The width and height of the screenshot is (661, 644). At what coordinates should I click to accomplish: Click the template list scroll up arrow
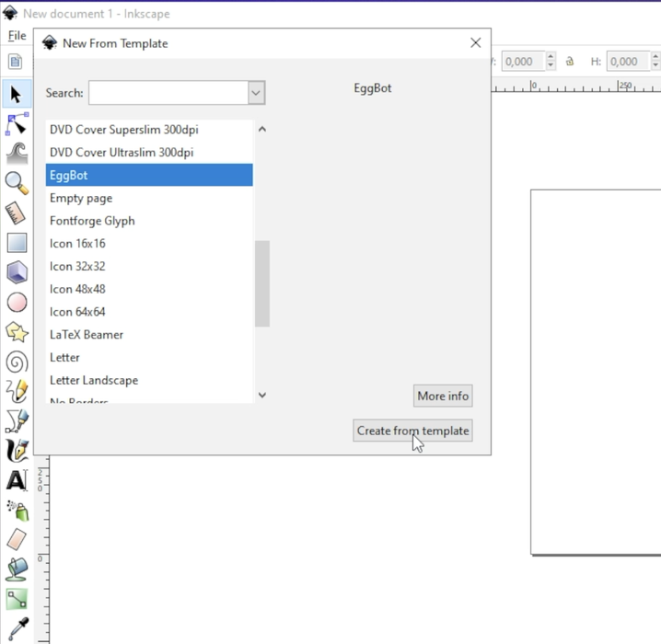tap(262, 129)
